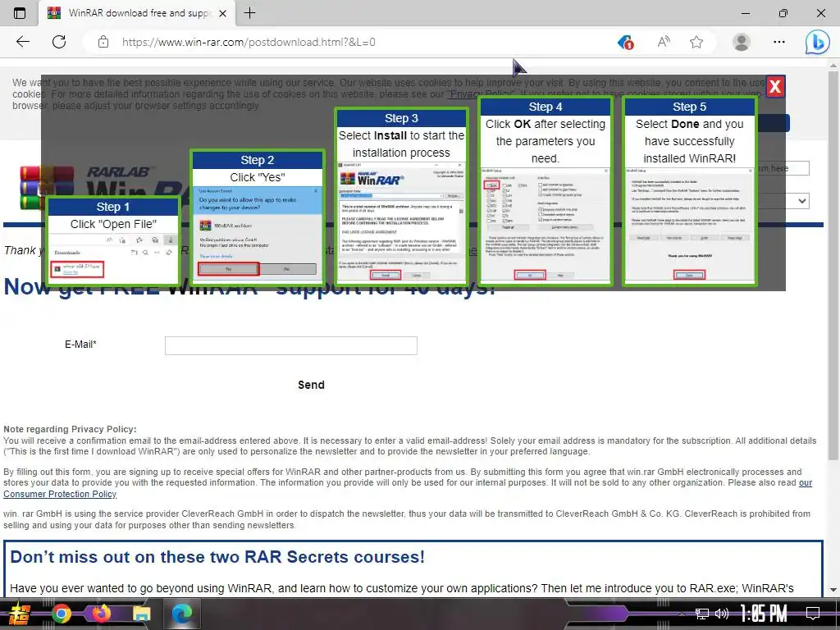
Task: Open the Privacy Policy link in cookie notice
Action: point(480,94)
